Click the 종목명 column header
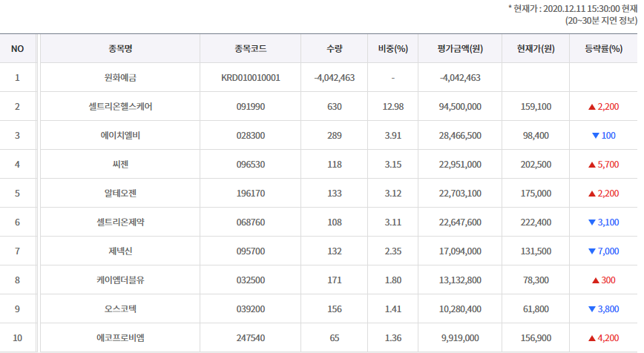This screenshot has height=353, width=644. pyautogui.click(x=120, y=49)
